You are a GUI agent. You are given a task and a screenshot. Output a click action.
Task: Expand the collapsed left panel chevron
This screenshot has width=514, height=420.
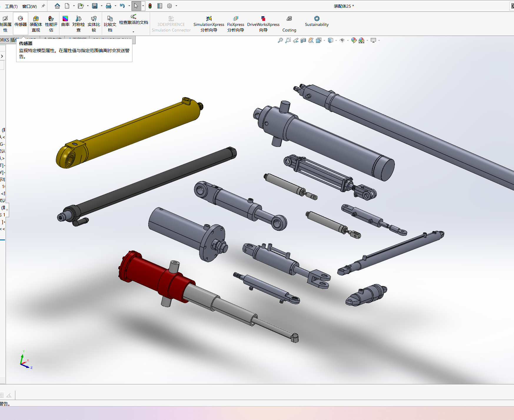(x=2, y=56)
